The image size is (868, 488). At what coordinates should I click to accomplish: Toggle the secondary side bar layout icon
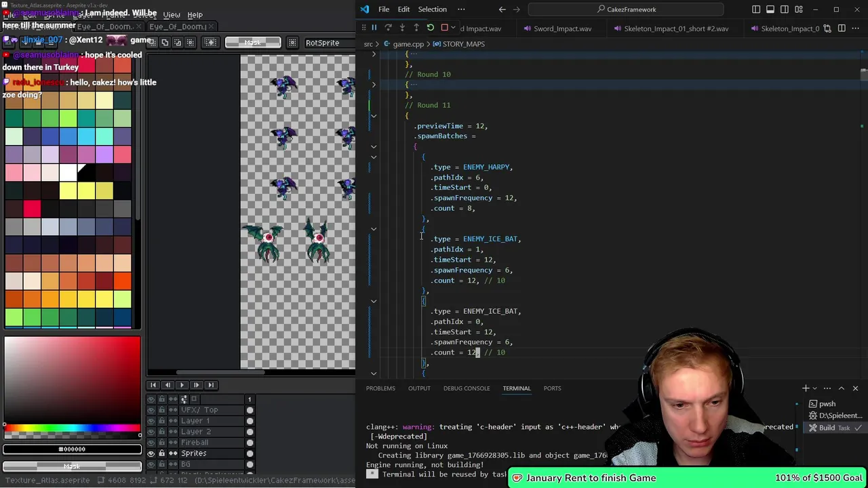[x=785, y=9]
